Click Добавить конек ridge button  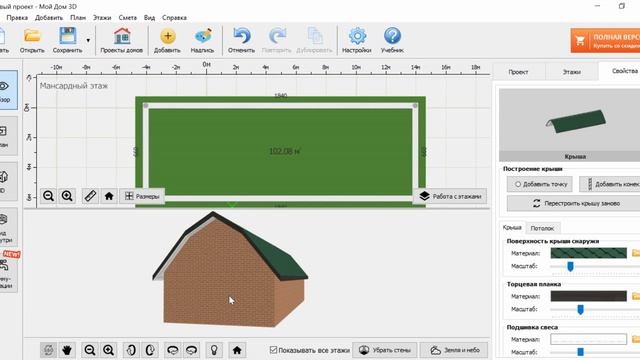click(610, 184)
